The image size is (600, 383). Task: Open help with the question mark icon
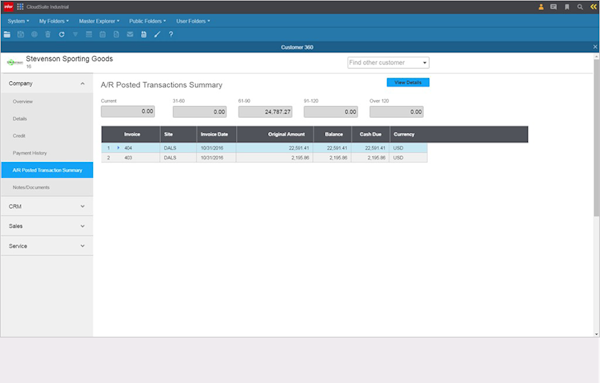pyautogui.click(x=171, y=34)
